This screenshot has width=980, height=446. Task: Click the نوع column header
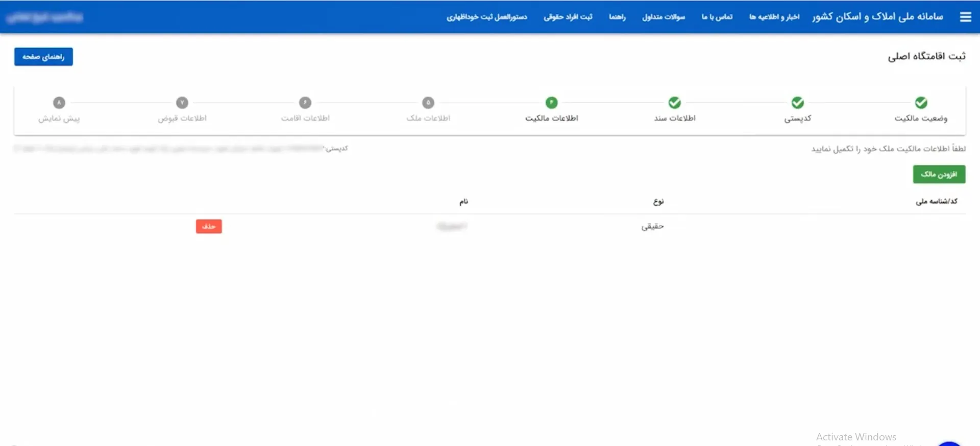(x=658, y=201)
